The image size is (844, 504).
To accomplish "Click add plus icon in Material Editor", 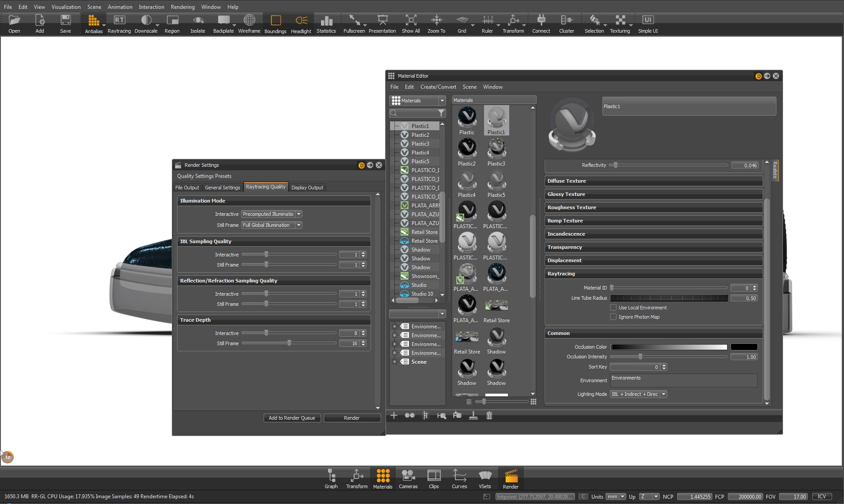I will (x=394, y=415).
